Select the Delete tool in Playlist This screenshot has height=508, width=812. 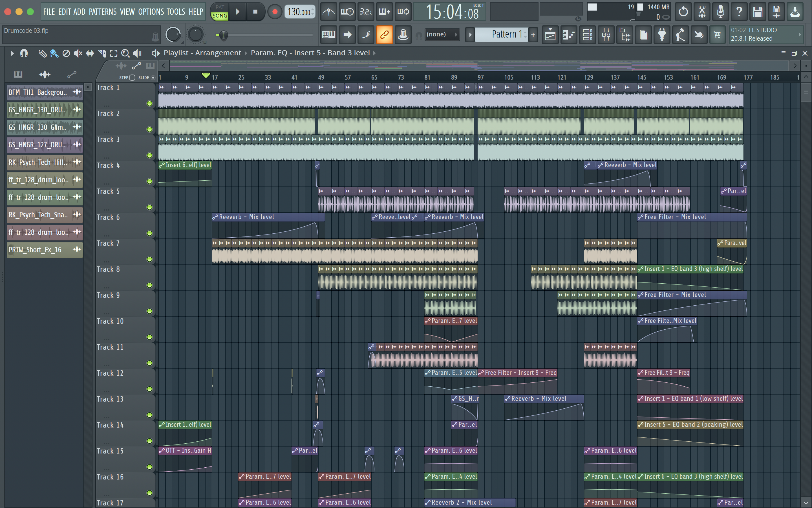[x=66, y=53]
